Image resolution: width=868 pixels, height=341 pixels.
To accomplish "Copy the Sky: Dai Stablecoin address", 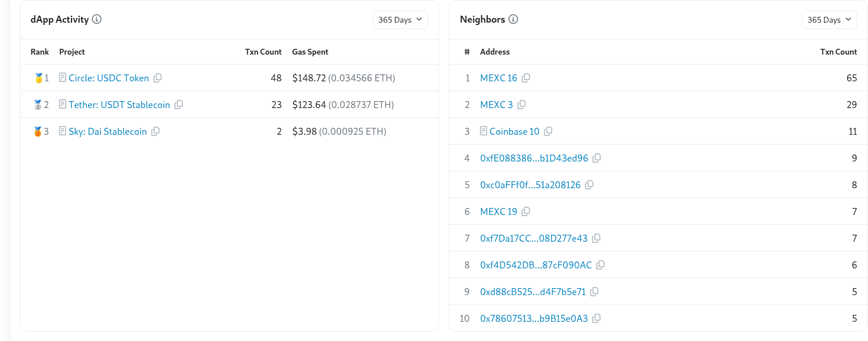I will [155, 131].
